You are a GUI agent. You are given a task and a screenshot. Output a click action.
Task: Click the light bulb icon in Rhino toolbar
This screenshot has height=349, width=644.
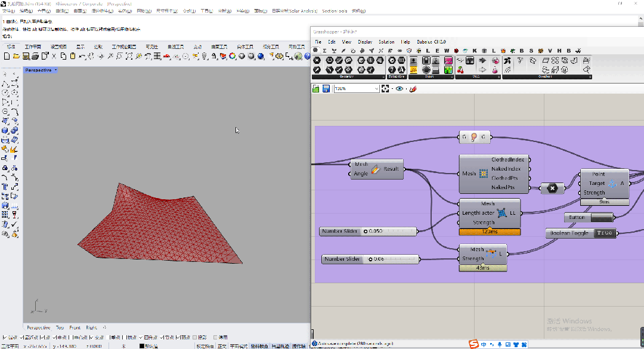point(205,56)
